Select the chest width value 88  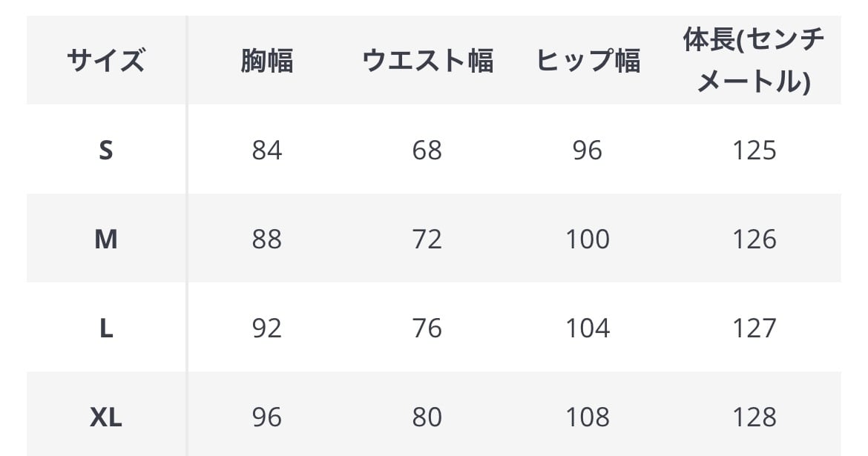click(266, 239)
